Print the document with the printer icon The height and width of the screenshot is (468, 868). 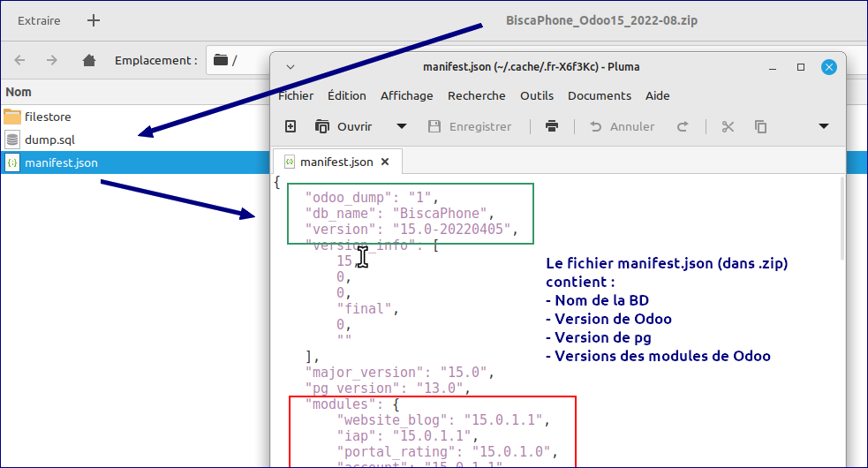pyautogui.click(x=552, y=126)
